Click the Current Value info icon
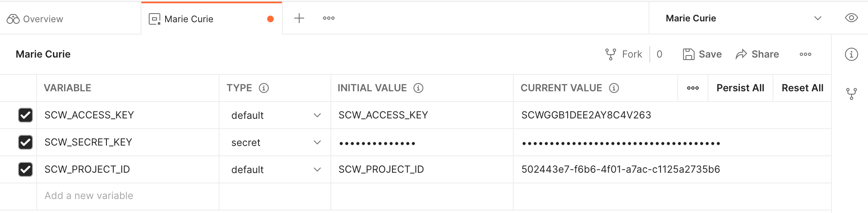 614,88
